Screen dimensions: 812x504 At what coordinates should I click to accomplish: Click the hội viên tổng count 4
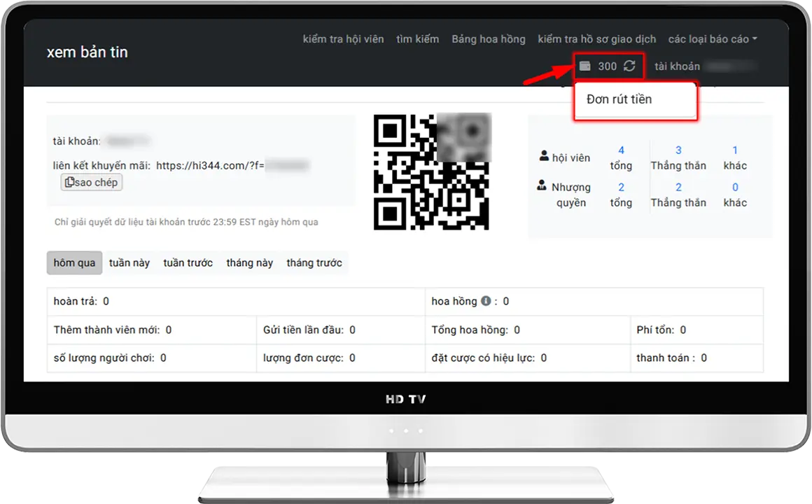pyautogui.click(x=621, y=150)
